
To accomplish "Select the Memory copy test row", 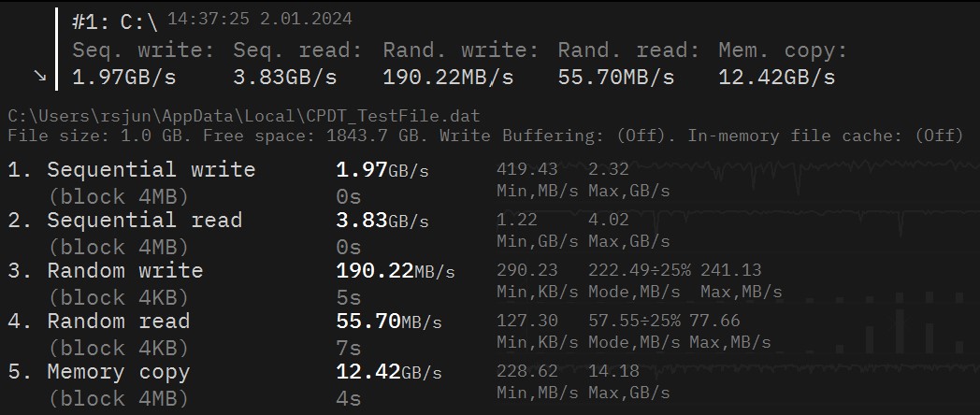I will 118,372.
